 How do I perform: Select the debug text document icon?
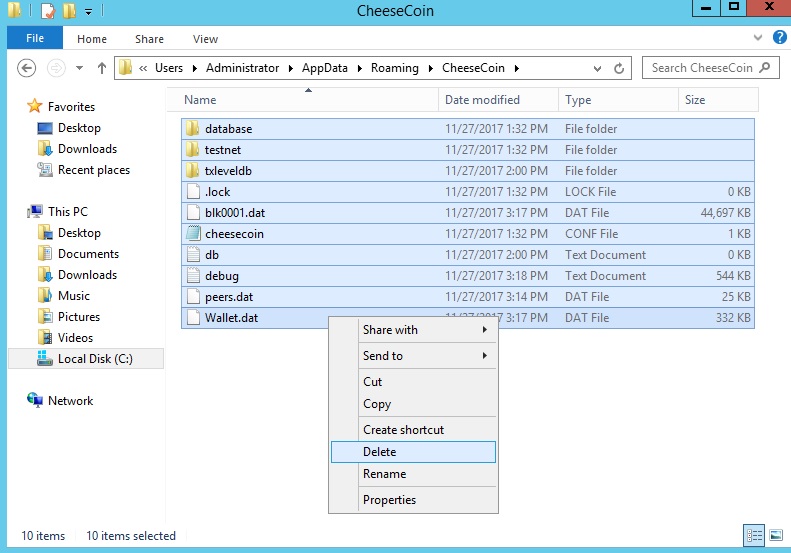click(x=193, y=275)
